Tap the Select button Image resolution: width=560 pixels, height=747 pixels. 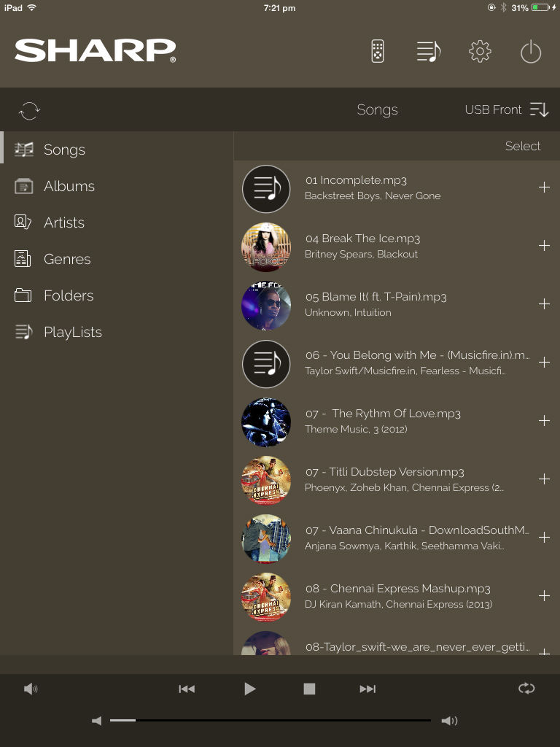click(x=522, y=146)
